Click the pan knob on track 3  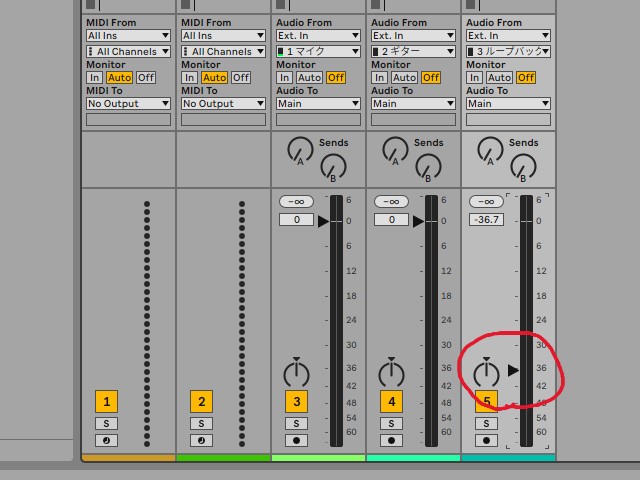click(x=296, y=373)
